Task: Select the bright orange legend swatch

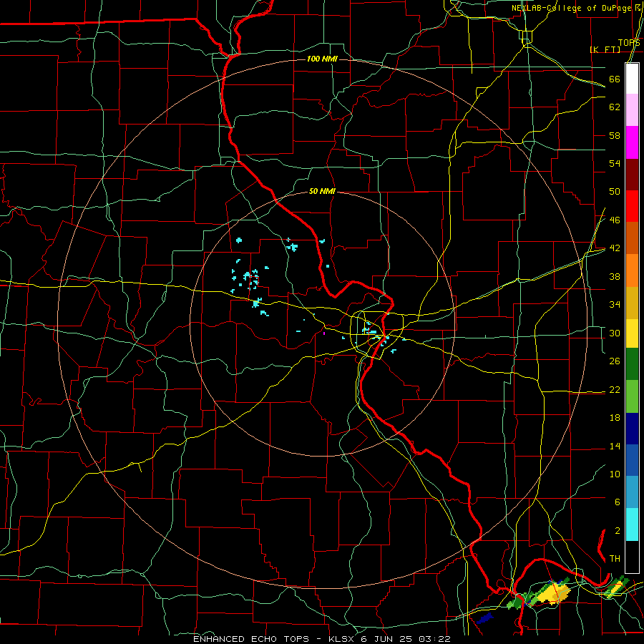Action: [x=632, y=270]
